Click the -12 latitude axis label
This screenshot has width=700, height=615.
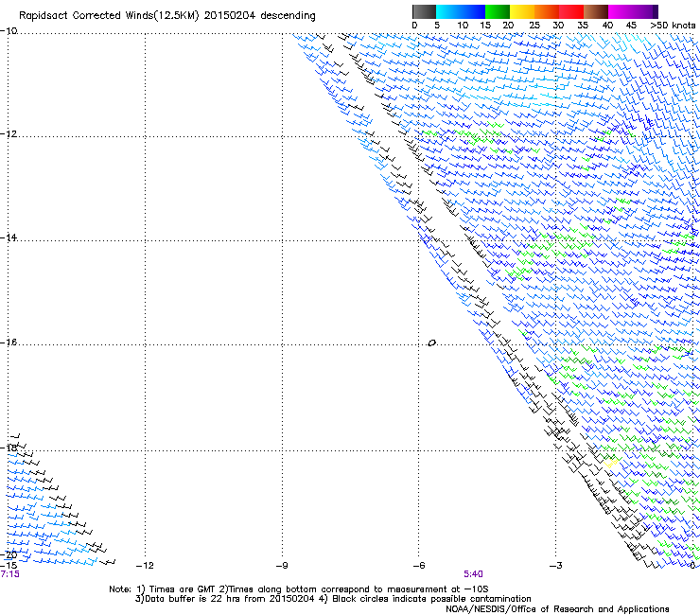point(9,133)
